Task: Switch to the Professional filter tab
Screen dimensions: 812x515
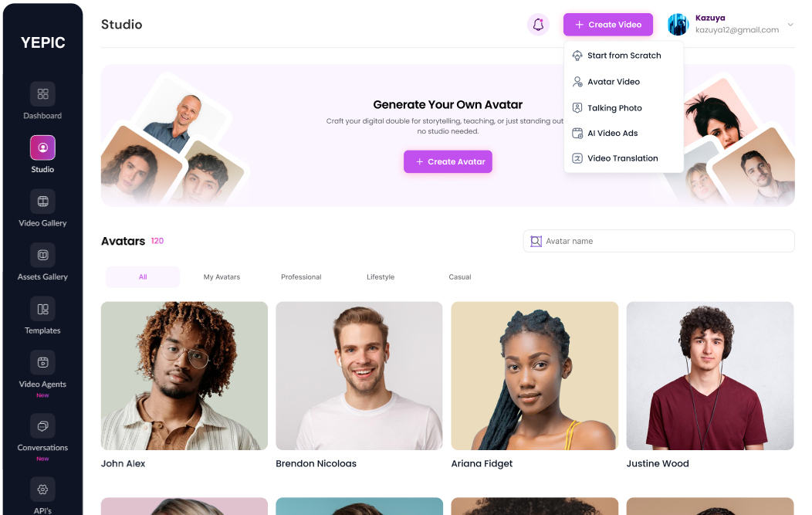Action: tap(301, 277)
